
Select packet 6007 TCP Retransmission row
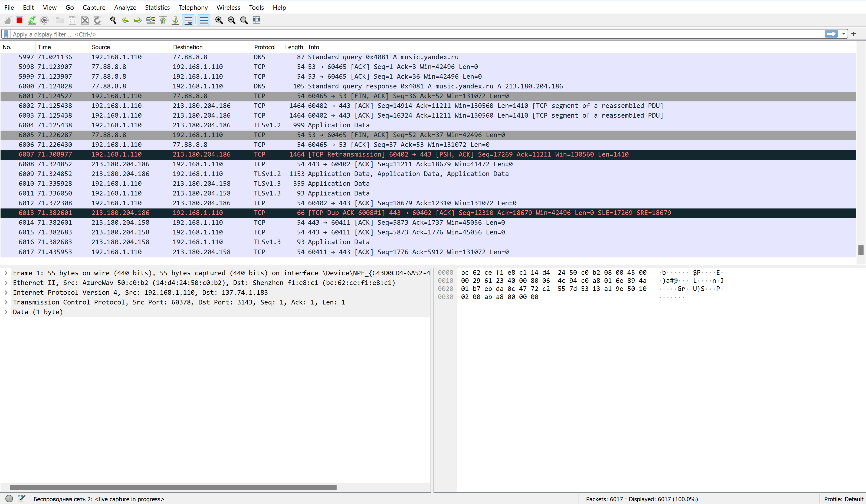pyautogui.click(x=428, y=154)
